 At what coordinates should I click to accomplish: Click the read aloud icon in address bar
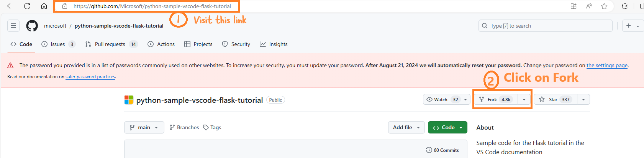click(x=589, y=6)
